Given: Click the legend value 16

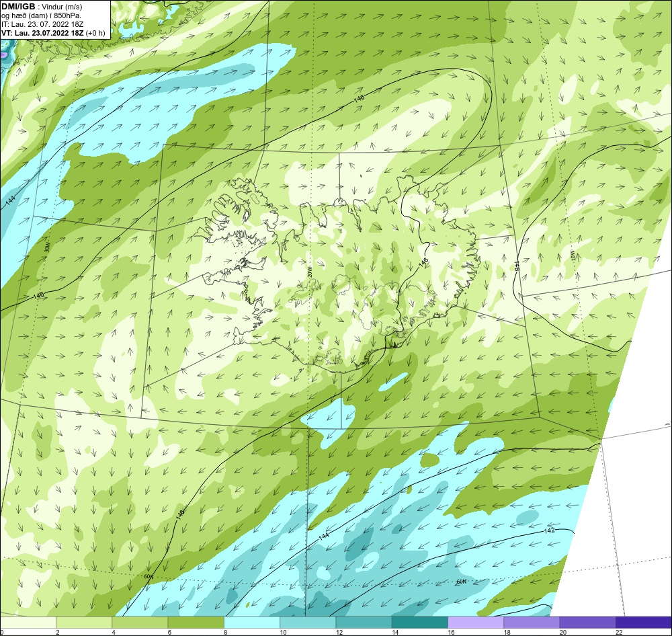Looking at the screenshot, I should 452,632.
